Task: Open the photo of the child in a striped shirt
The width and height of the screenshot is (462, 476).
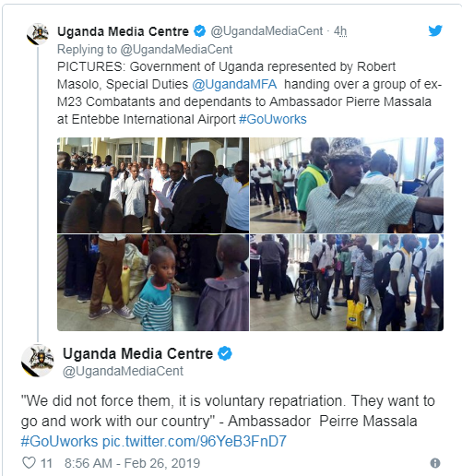Action: click(153, 282)
